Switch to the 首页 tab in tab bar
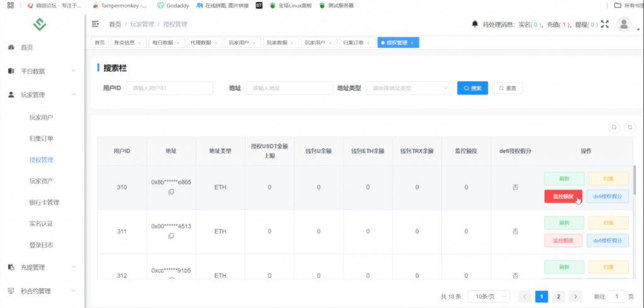Screen dimensions: 644x308 [100, 43]
